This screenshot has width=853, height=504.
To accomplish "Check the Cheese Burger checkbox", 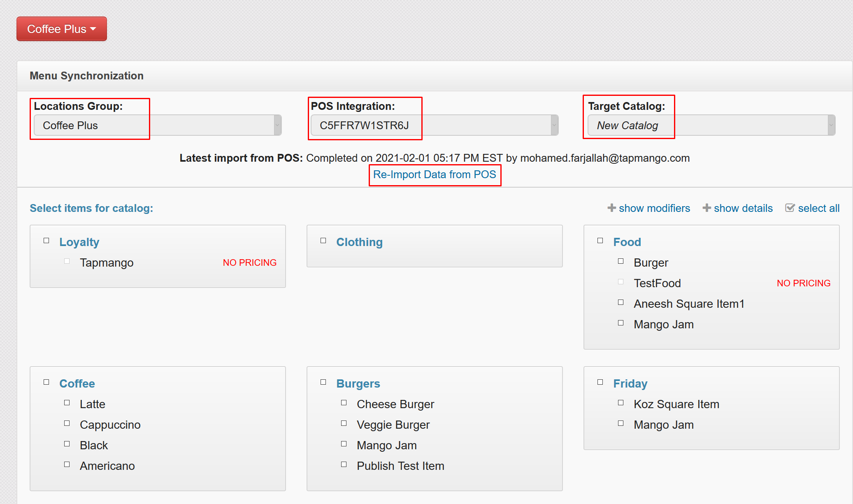I will [344, 402].
